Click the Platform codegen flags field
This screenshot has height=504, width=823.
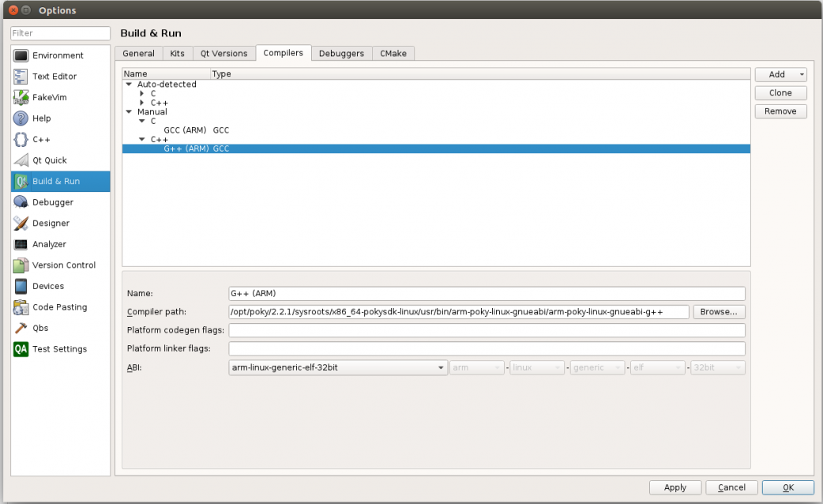(x=487, y=330)
